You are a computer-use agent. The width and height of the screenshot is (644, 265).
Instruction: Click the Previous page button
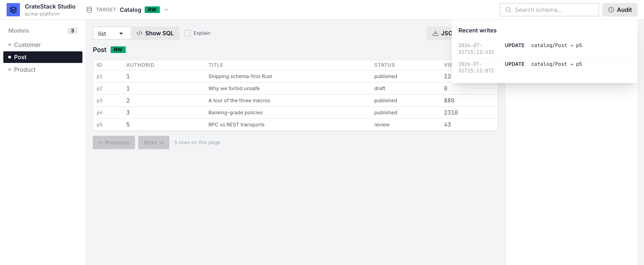(x=114, y=142)
